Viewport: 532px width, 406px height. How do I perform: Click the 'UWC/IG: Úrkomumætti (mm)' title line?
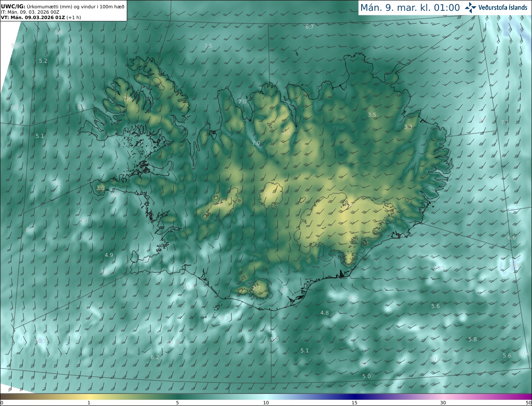tap(62, 6)
